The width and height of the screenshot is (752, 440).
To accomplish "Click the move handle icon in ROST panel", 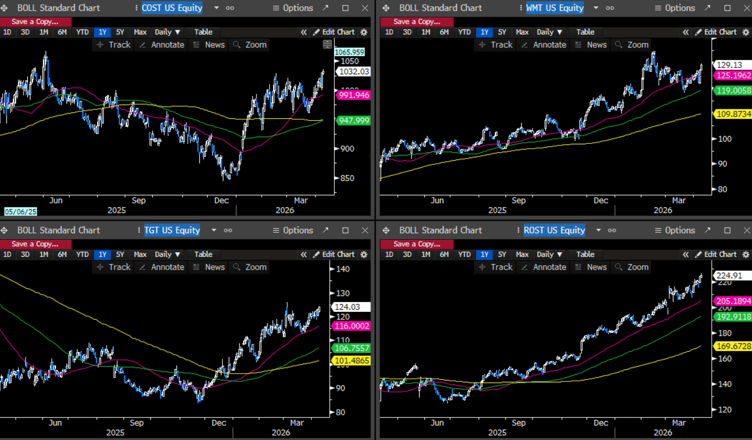I will (386, 230).
